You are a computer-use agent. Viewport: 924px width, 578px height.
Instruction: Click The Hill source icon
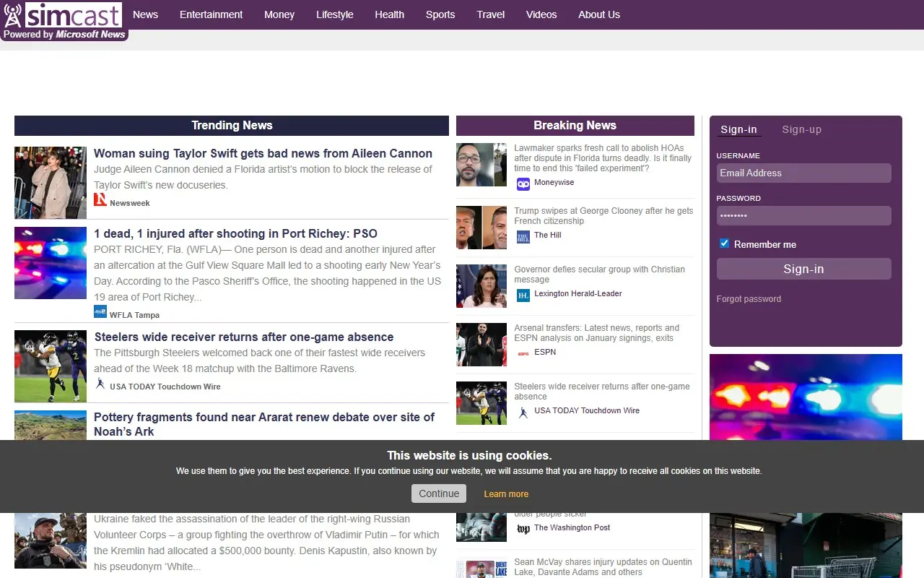coord(523,236)
